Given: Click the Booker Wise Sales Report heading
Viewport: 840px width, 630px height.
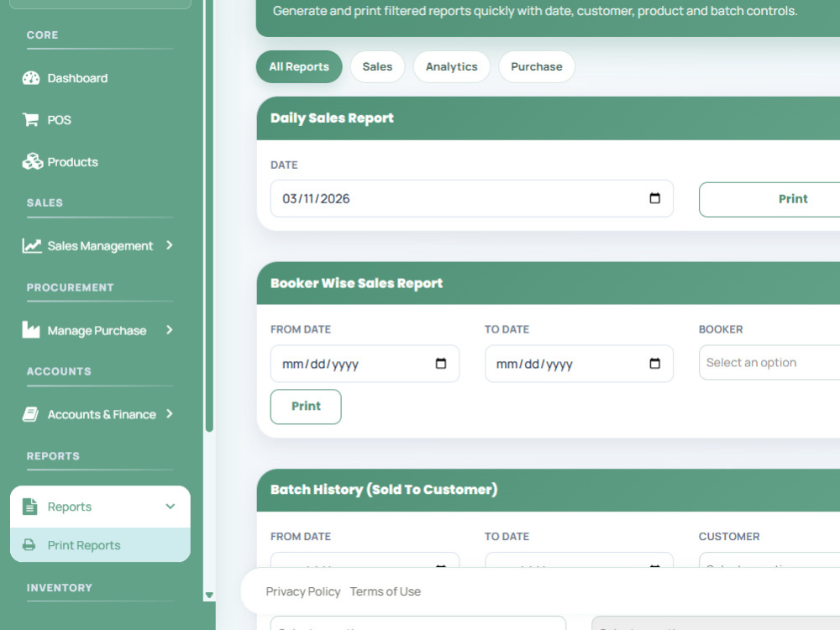Looking at the screenshot, I should (357, 283).
